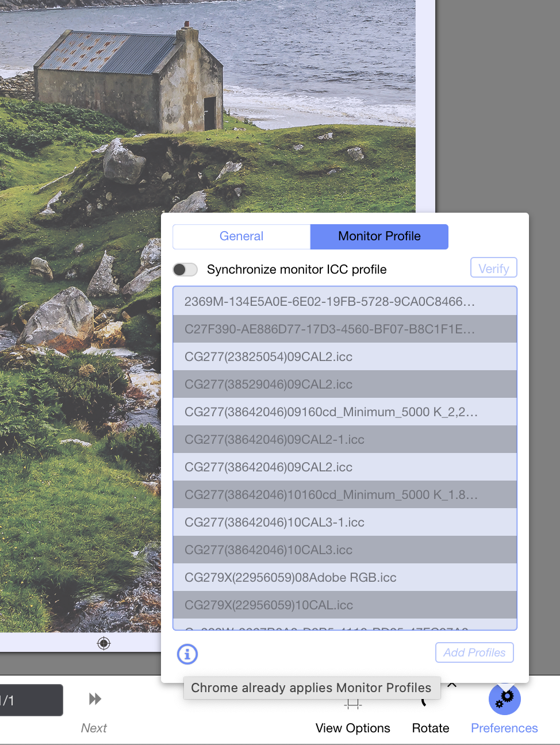The width and height of the screenshot is (560, 745).
Task: Toggle Synchronize monitor ICC profile switch
Action: click(185, 270)
